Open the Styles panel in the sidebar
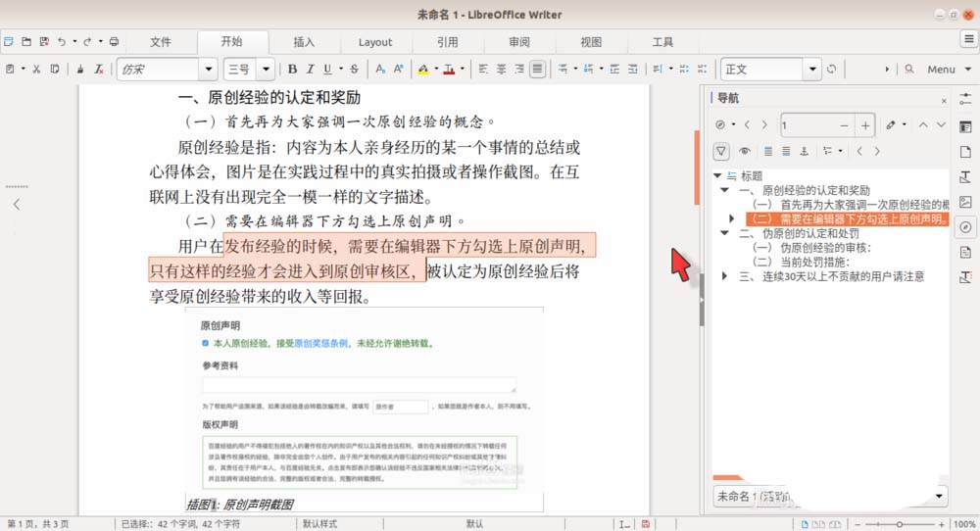980x531 pixels. [965, 176]
